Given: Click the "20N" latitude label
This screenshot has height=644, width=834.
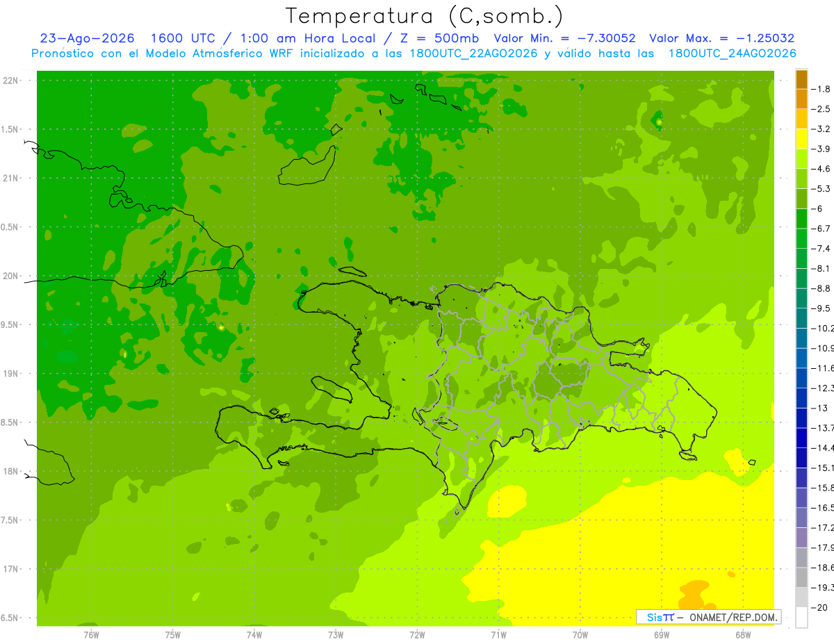Looking at the screenshot, I should pos(12,276).
